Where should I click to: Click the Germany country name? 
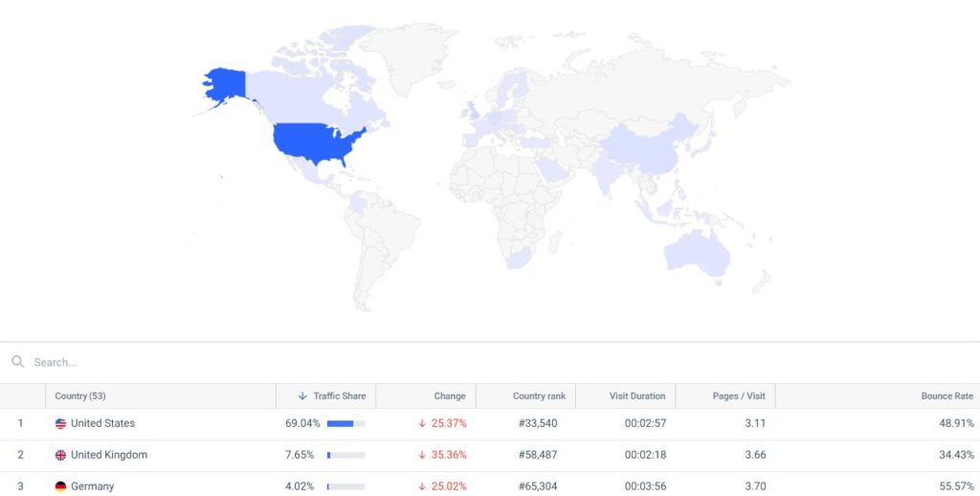tap(93, 486)
